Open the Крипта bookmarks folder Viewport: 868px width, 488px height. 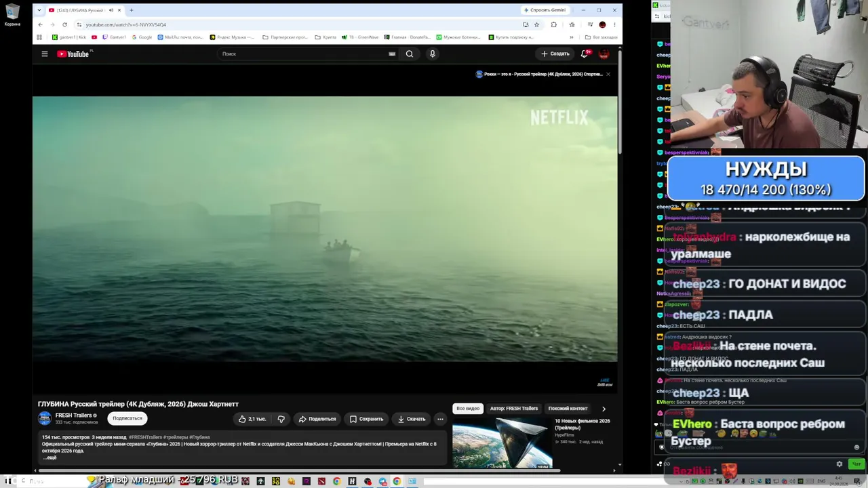(325, 37)
